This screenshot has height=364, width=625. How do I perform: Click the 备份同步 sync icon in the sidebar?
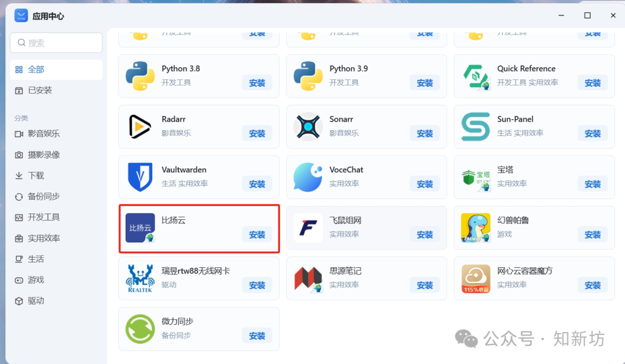(19, 197)
